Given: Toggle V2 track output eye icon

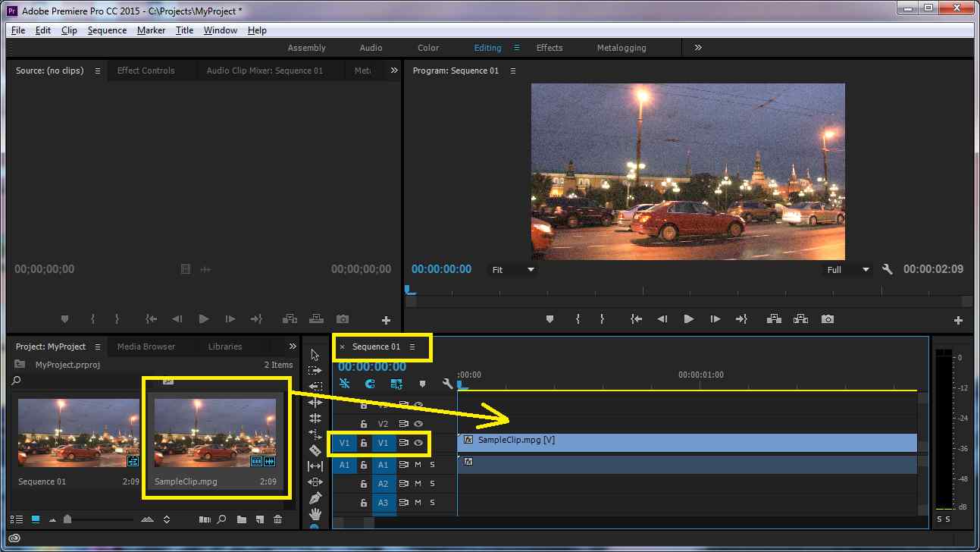Looking at the screenshot, I should (418, 424).
